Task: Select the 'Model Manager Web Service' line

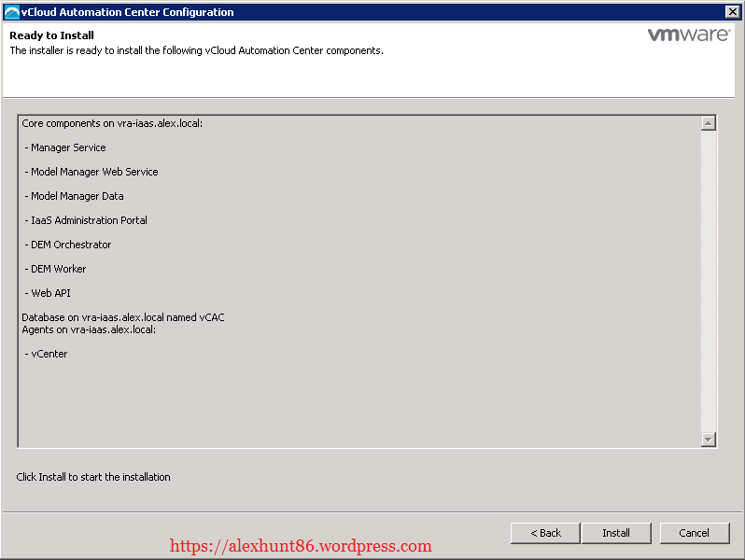Action: pos(91,172)
